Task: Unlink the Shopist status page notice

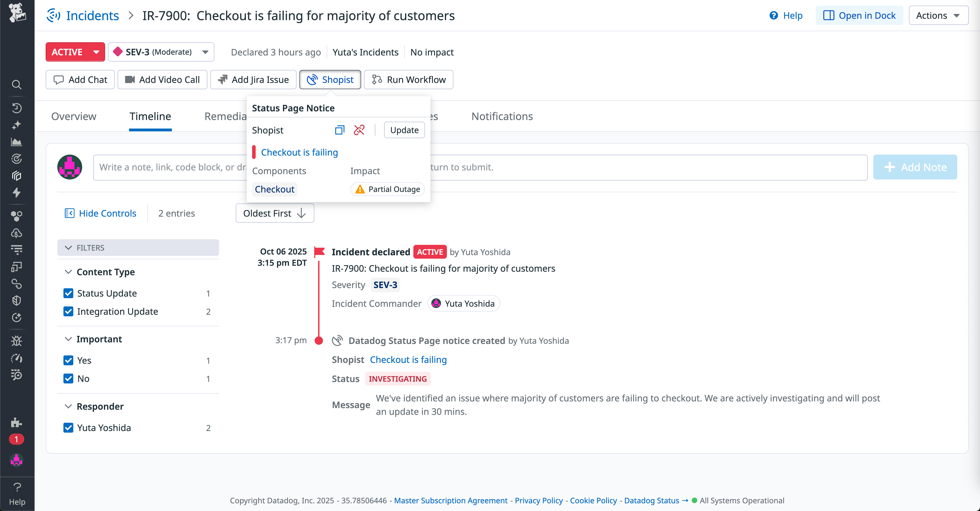Action: 359,130
